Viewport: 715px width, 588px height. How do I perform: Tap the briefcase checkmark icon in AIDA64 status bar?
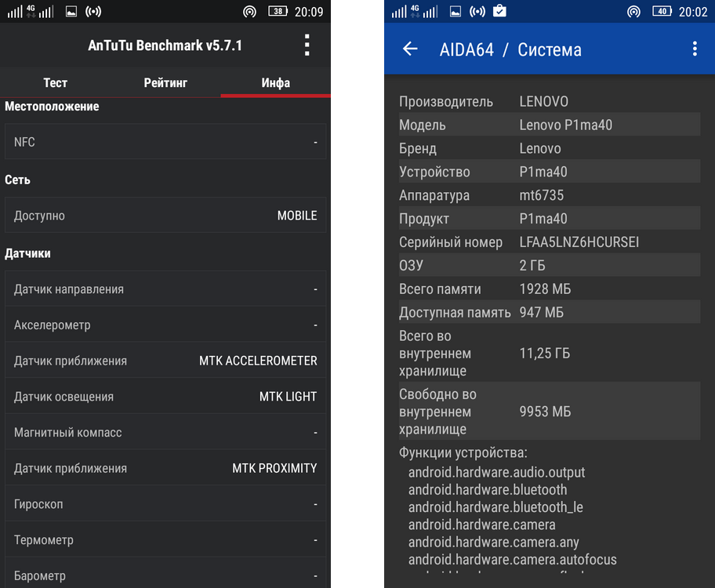pos(499,10)
